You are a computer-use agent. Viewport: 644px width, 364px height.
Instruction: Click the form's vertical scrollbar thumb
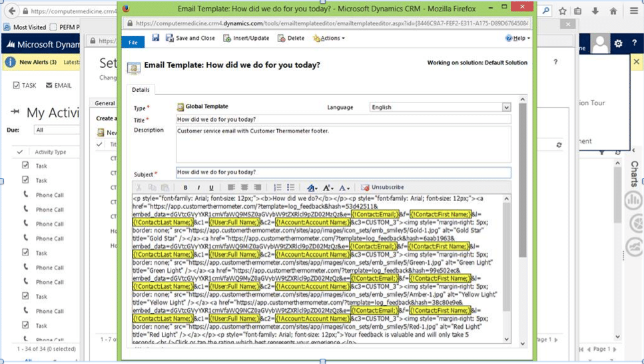tap(522, 180)
